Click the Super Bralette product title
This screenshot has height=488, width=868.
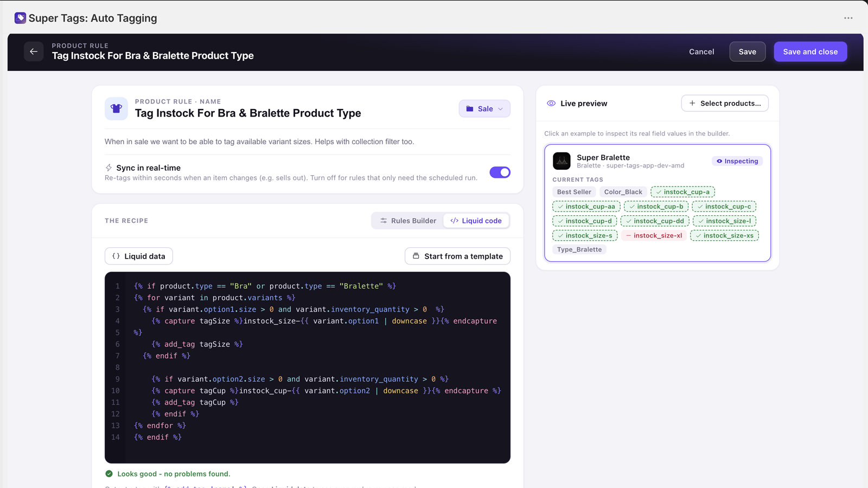pyautogui.click(x=603, y=157)
